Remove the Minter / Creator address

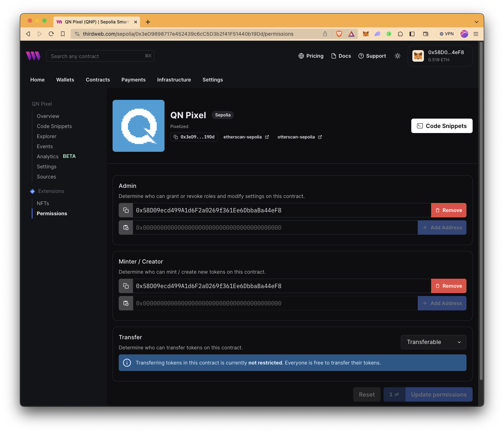coord(449,286)
